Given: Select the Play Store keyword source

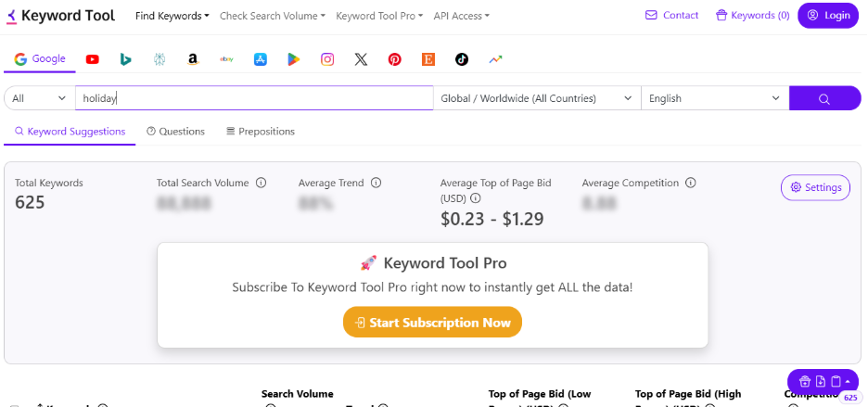Looking at the screenshot, I should point(293,59).
